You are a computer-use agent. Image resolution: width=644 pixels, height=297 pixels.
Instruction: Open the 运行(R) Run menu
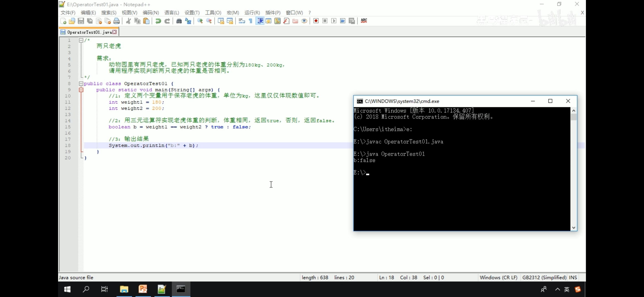pyautogui.click(x=252, y=13)
